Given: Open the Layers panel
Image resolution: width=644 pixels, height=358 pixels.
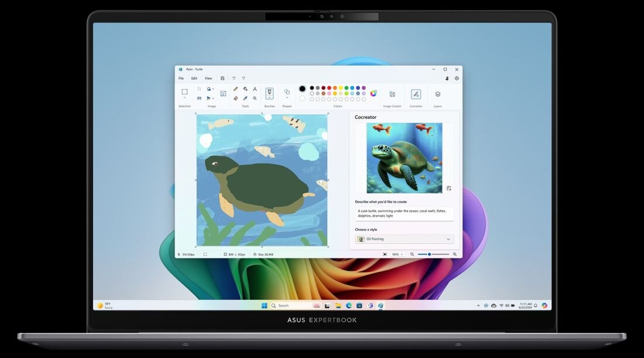Looking at the screenshot, I should pos(437,94).
